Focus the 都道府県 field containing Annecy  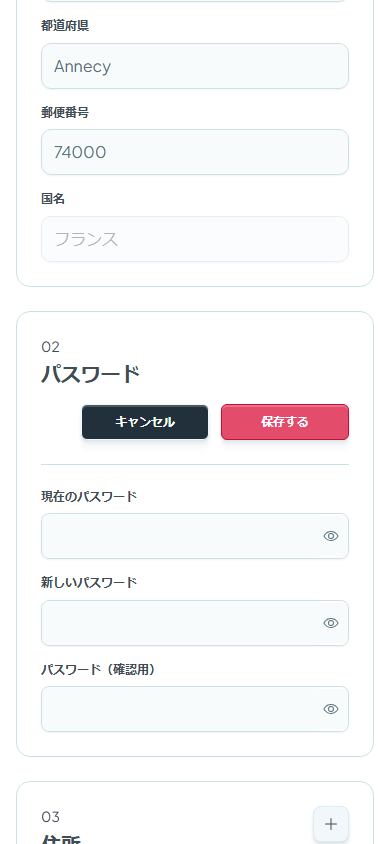coord(195,66)
